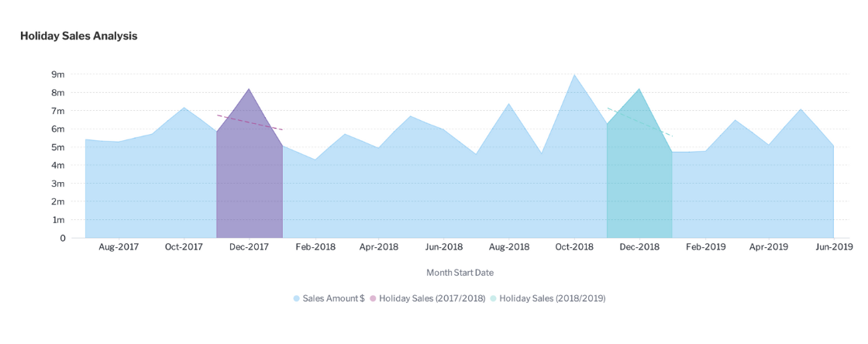
Task: Click the blue Sales Amount legend dot
Action: 297,298
